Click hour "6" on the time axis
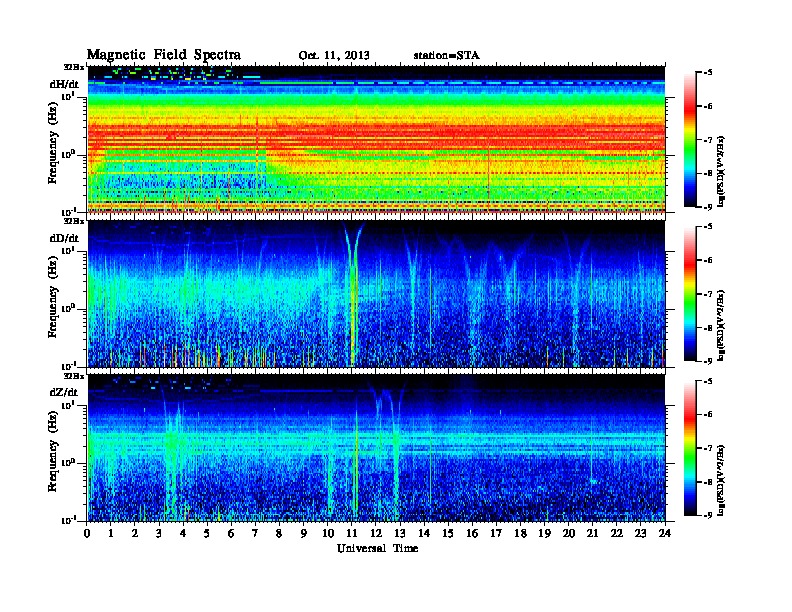Viewport: 792px width, 612px height. [x=231, y=533]
